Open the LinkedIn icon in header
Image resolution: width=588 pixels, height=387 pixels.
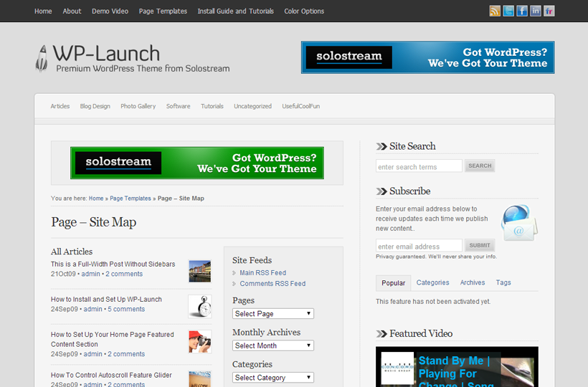point(536,11)
